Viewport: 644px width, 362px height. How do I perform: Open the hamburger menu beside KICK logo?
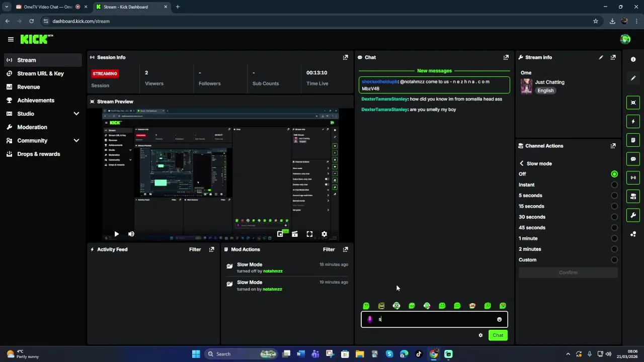point(11,39)
